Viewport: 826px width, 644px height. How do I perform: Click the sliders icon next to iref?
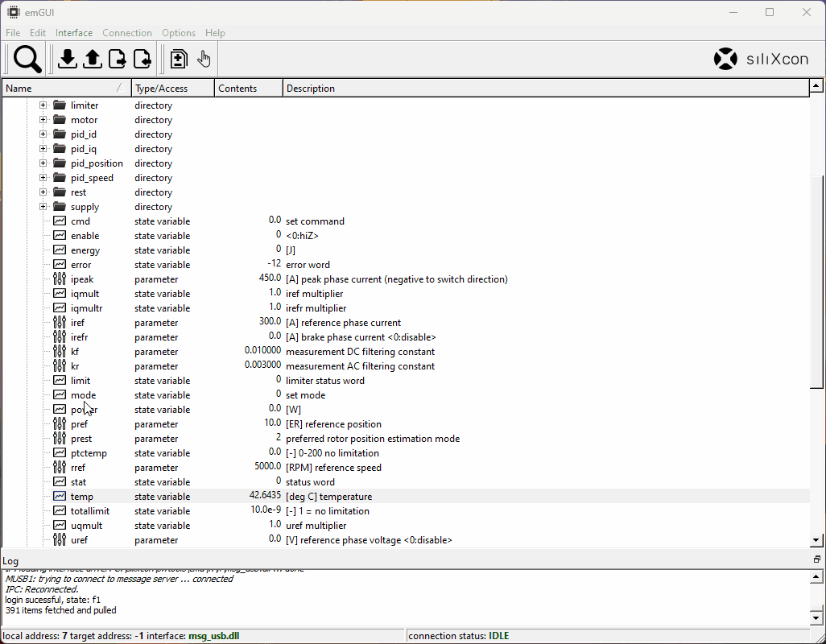pyautogui.click(x=60, y=322)
